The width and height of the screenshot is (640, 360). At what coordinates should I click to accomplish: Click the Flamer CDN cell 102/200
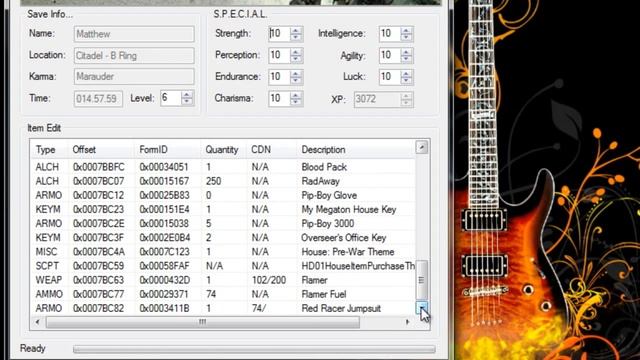tap(269, 280)
